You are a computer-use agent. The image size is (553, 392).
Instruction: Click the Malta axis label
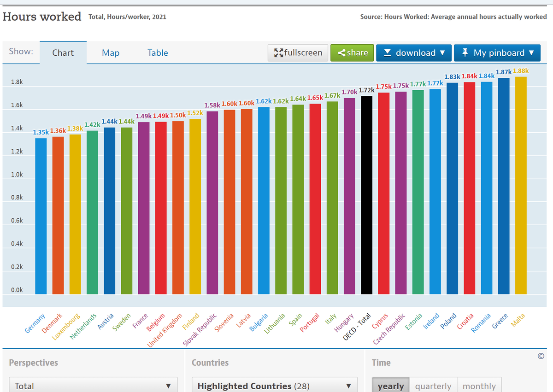tap(518, 320)
